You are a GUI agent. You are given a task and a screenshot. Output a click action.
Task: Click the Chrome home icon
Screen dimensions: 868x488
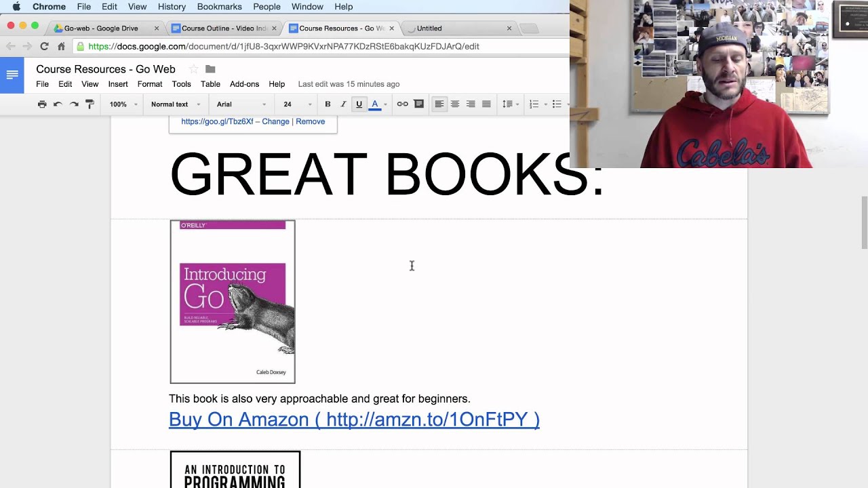pos(61,47)
